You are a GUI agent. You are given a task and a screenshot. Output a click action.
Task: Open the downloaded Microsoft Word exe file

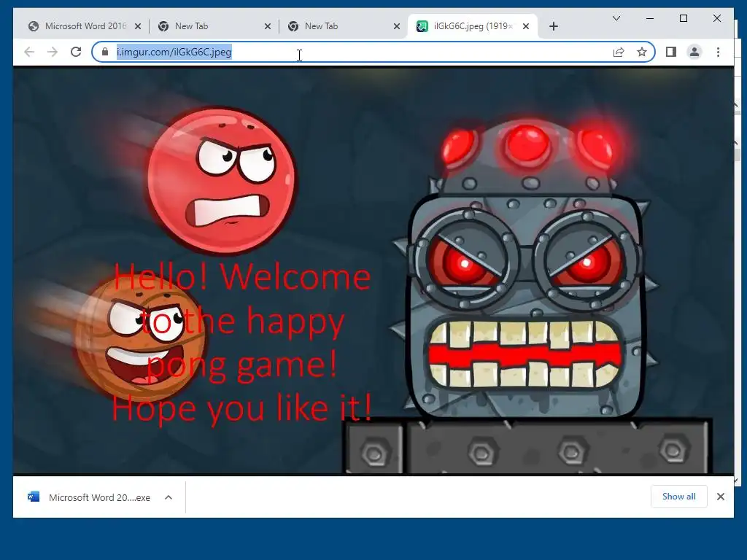(x=99, y=497)
